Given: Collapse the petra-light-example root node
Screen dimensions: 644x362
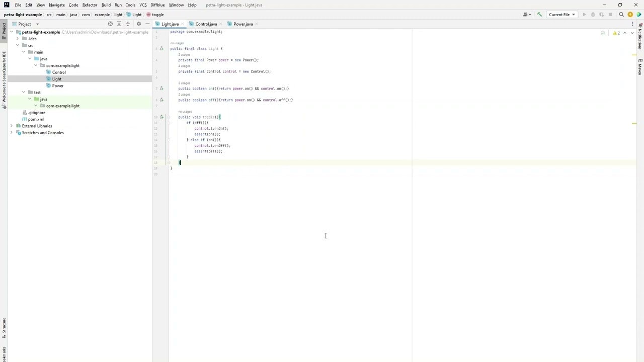Looking at the screenshot, I should point(12,32).
